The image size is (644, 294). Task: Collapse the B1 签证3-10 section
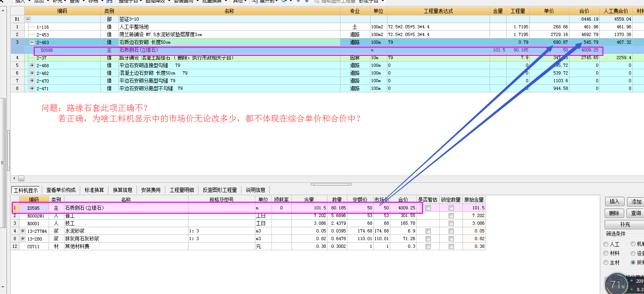click(28, 19)
